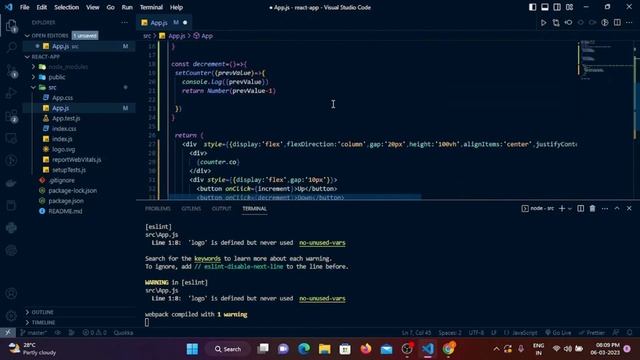Image resolution: width=640 pixels, height=360 pixels.
Task: Collapse the src folder
Action: [33, 87]
